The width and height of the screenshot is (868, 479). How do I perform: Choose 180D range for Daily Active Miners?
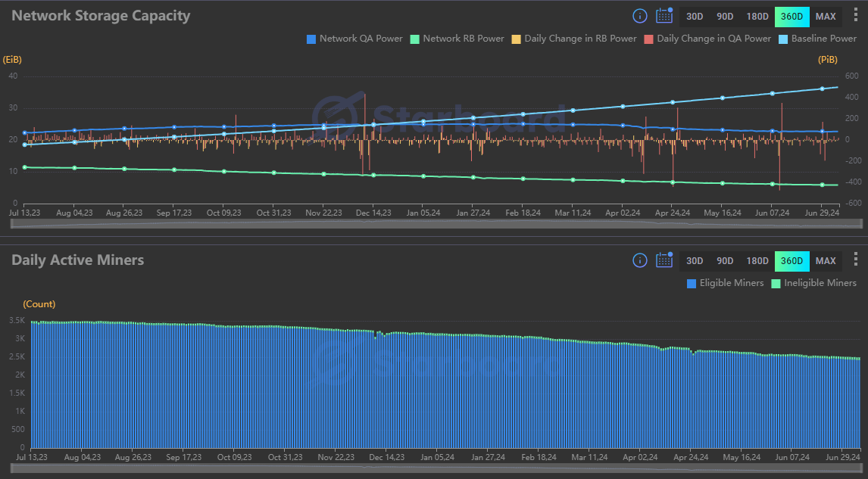(757, 260)
